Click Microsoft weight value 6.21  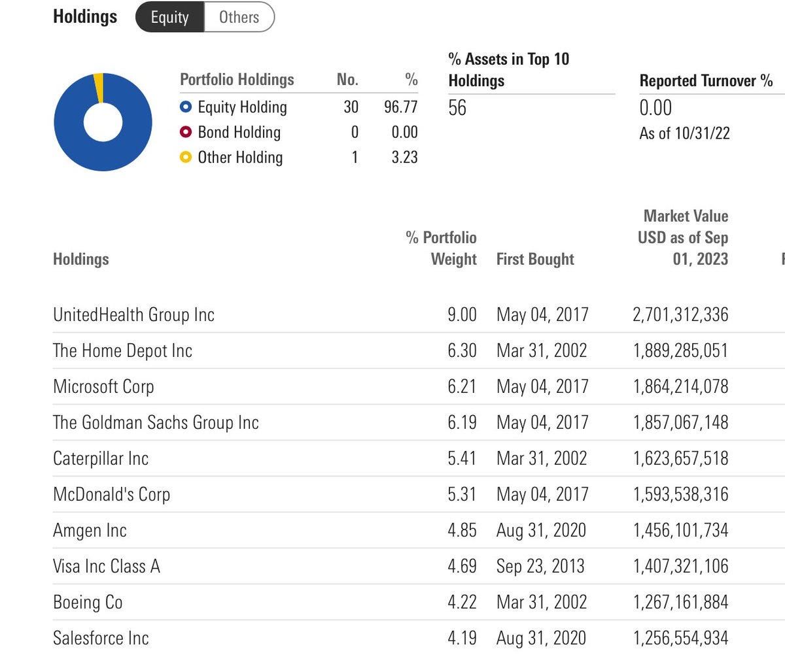click(x=462, y=386)
